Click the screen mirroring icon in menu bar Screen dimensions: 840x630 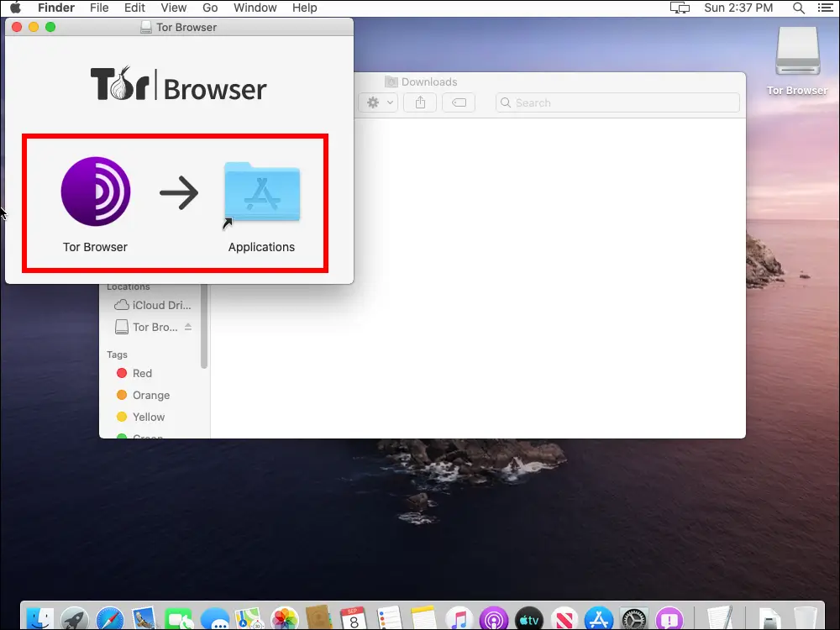tap(680, 8)
